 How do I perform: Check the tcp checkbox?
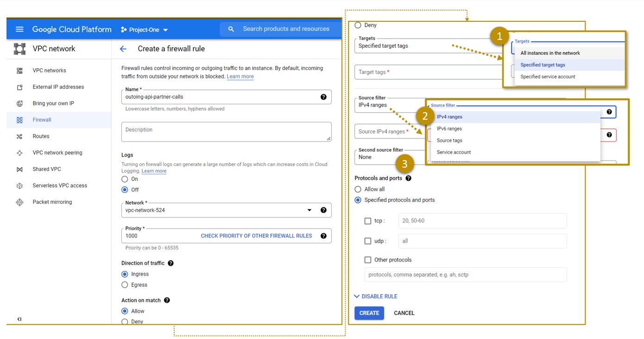pos(368,221)
